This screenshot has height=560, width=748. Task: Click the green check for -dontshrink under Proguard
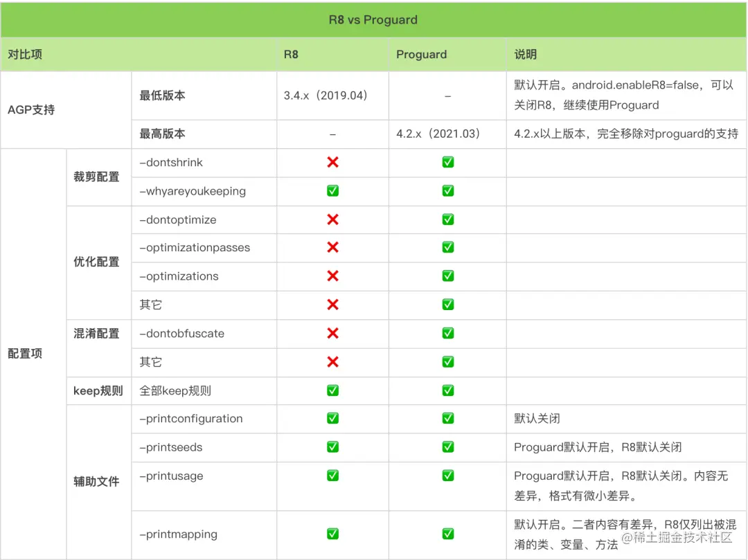pyautogui.click(x=448, y=162)
